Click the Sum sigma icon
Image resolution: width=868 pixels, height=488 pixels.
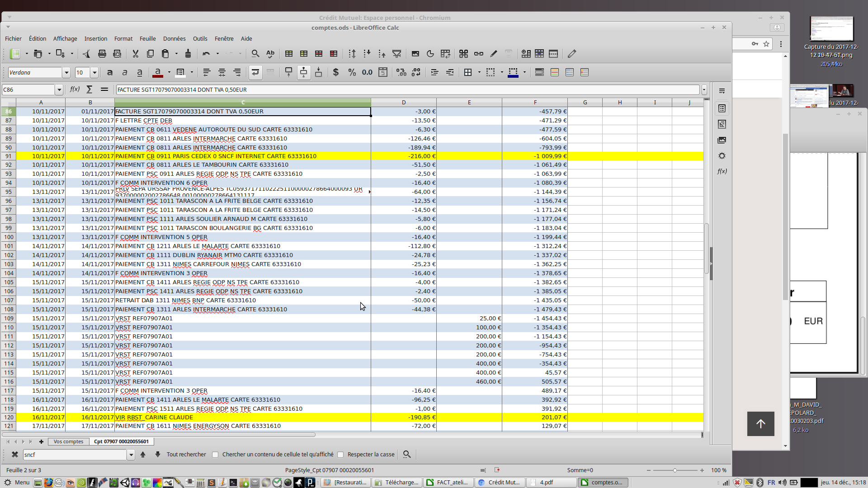90,89
